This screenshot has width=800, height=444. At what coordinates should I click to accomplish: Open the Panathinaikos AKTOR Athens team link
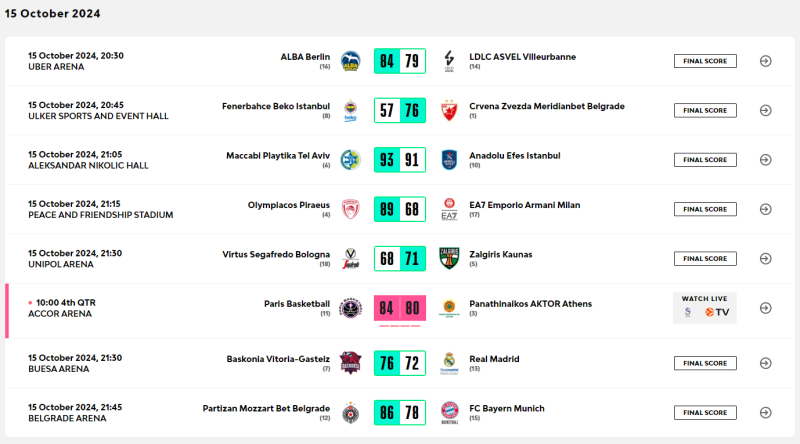coord(531,304)
